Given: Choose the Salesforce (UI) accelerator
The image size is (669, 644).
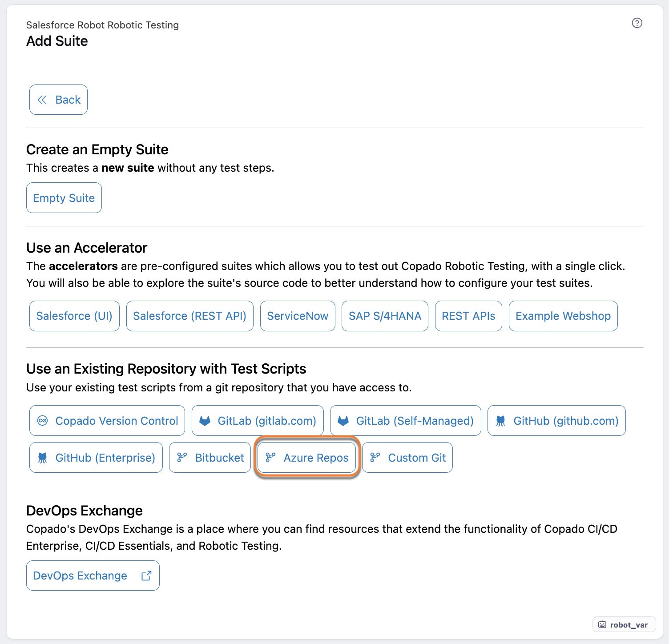Looking at the screenshot, I should pyautogui.click(x=74, y=316).
